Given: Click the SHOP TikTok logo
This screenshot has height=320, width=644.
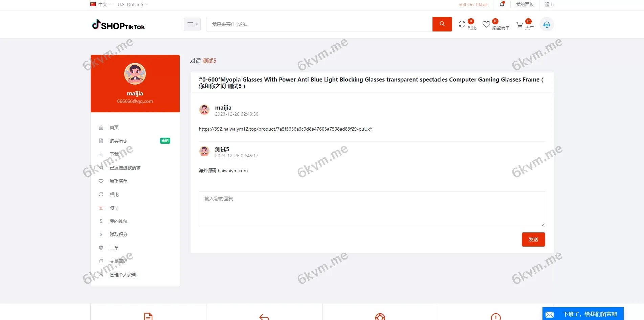Looking at the screenshot, I should coord(118,25).
